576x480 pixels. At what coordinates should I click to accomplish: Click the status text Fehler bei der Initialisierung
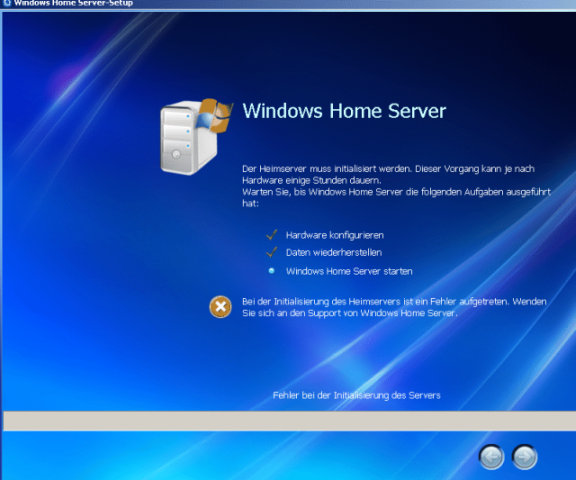[x=356, y=396]
